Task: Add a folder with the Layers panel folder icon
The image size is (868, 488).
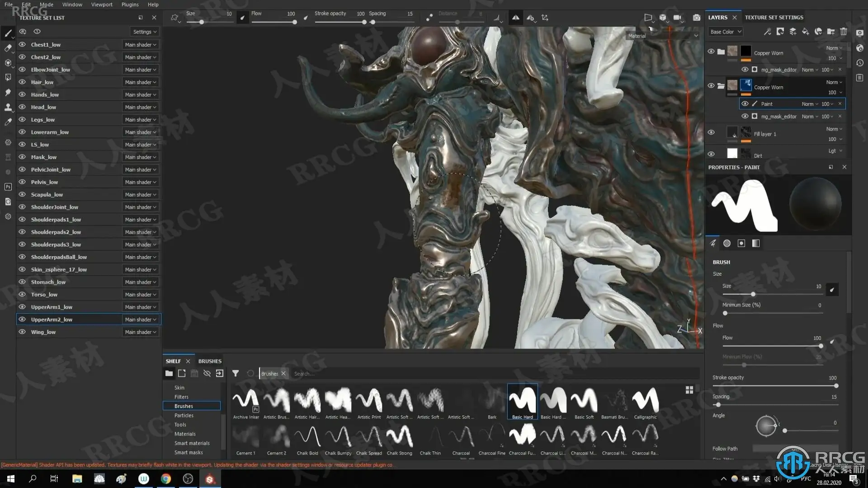Action: point(831,32)
